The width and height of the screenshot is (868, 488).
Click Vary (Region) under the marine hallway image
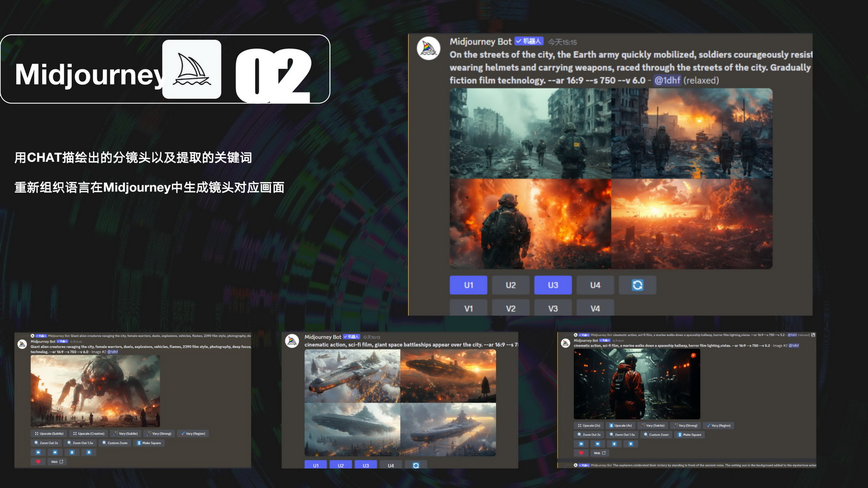pyautogui.click(x=718, y=426)
